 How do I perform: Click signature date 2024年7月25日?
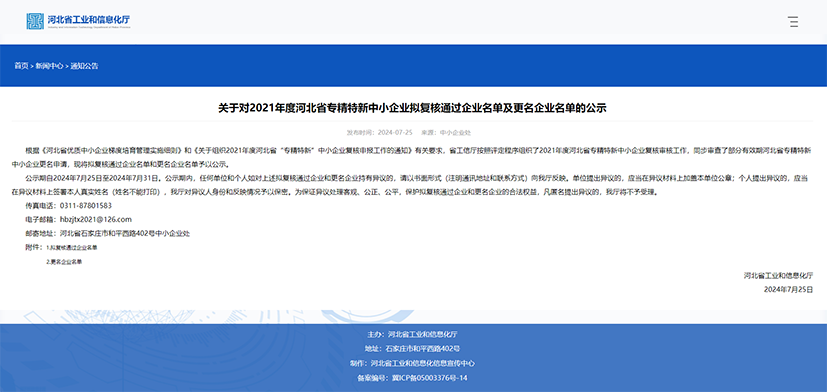pos(788,289)
